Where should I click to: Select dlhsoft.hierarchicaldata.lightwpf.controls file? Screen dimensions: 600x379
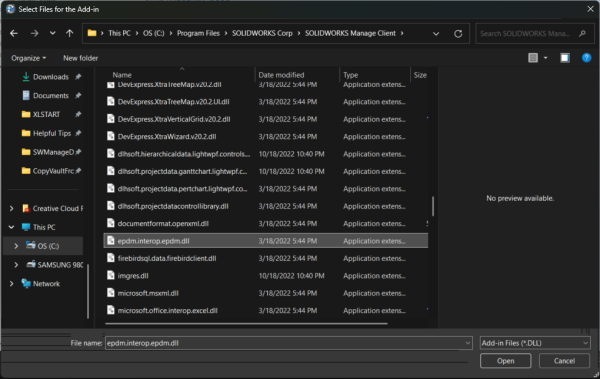[266, 154]
